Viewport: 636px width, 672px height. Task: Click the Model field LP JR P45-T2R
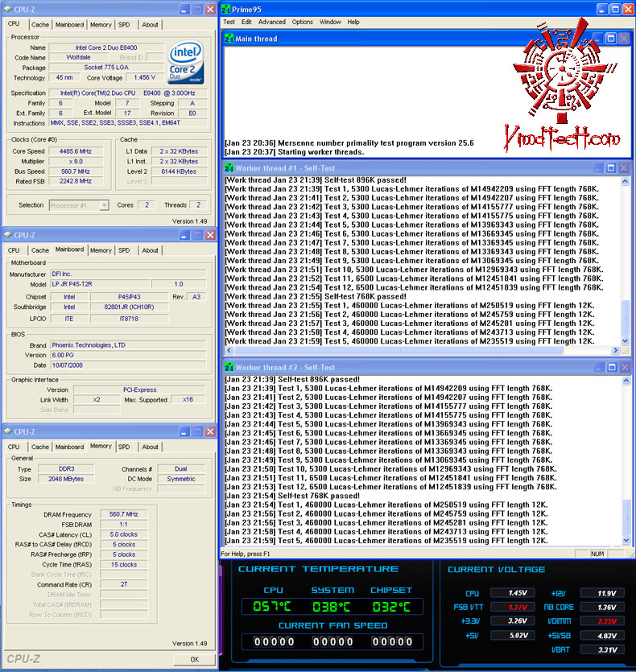point(100,284)
